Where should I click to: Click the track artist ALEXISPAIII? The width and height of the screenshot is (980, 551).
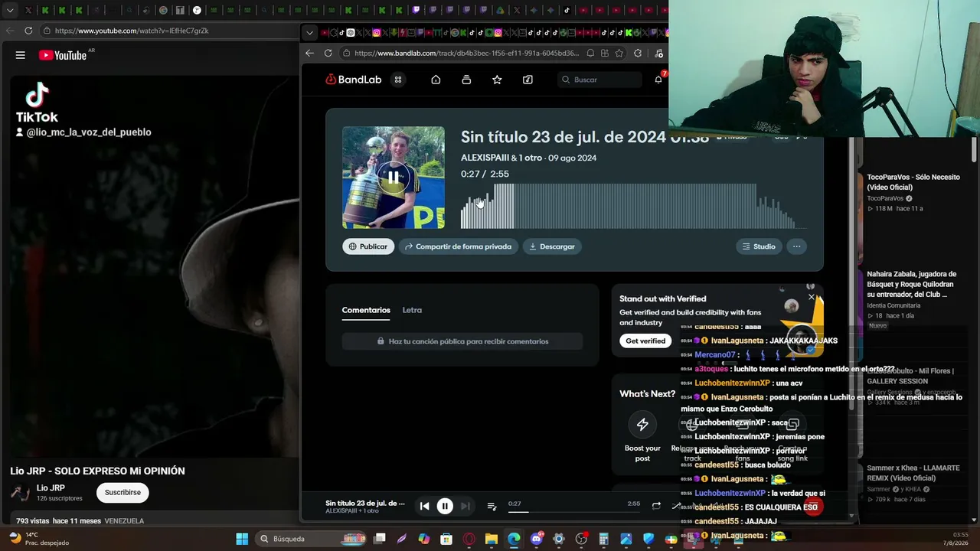[x=485, y=158]
